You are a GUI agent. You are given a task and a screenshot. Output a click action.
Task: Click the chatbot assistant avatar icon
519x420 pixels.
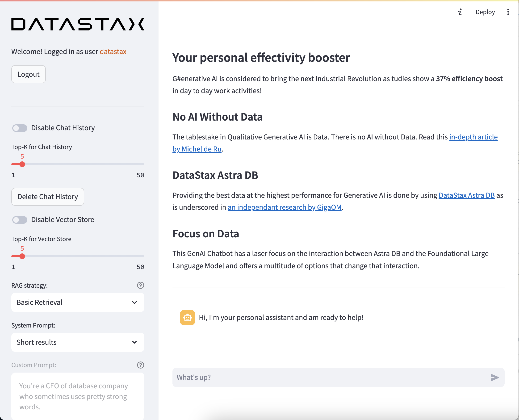click(x=187, y=317)
